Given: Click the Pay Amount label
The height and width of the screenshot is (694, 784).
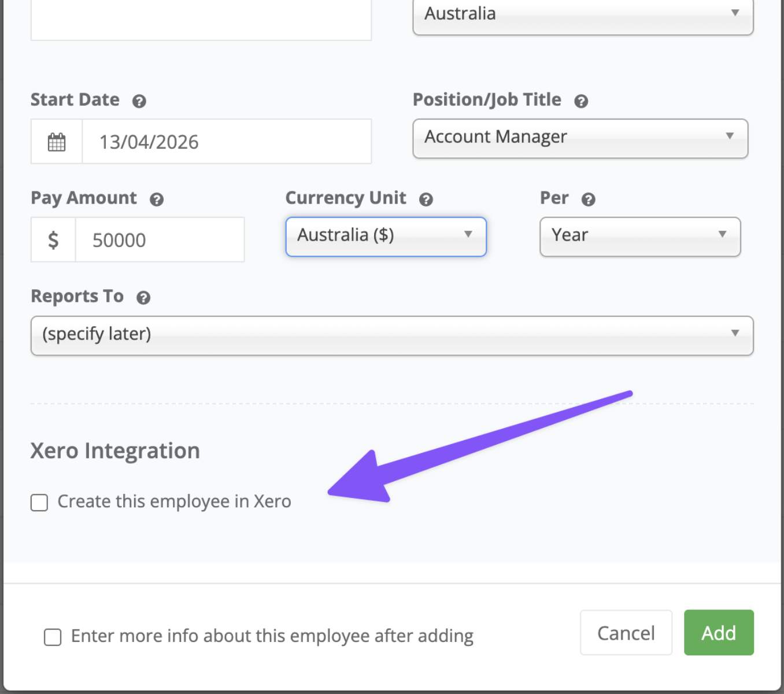Looking at the screenshot, I should (84, 198).
